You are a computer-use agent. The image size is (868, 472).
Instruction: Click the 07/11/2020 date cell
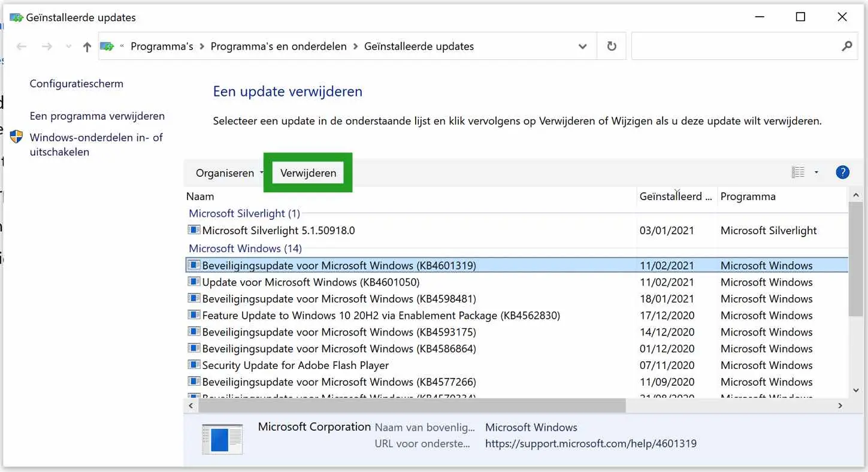pos(667,365)
